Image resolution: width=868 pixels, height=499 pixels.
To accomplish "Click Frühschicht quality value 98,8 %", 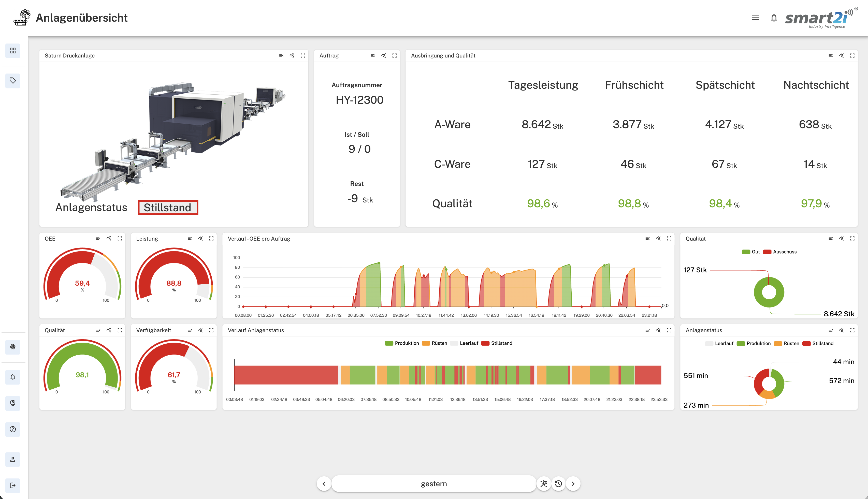I will tap(633, 203).
